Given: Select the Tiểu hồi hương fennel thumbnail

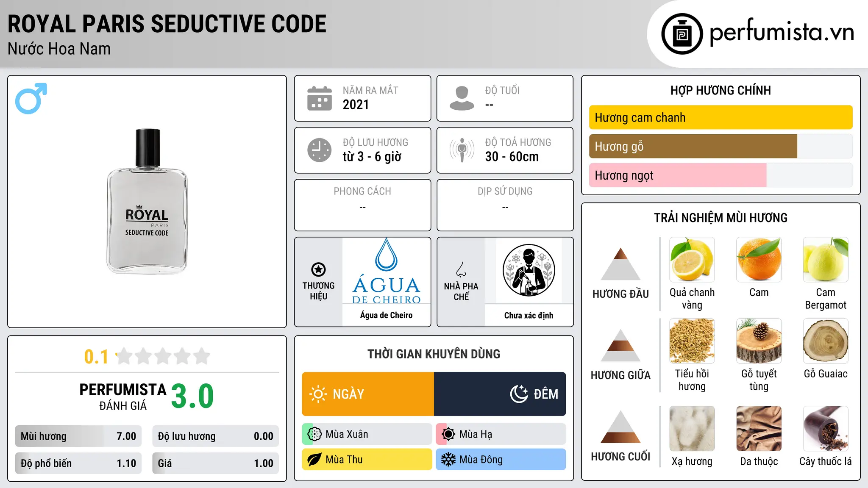Looking at the screenshot, I should coord(692,341).
